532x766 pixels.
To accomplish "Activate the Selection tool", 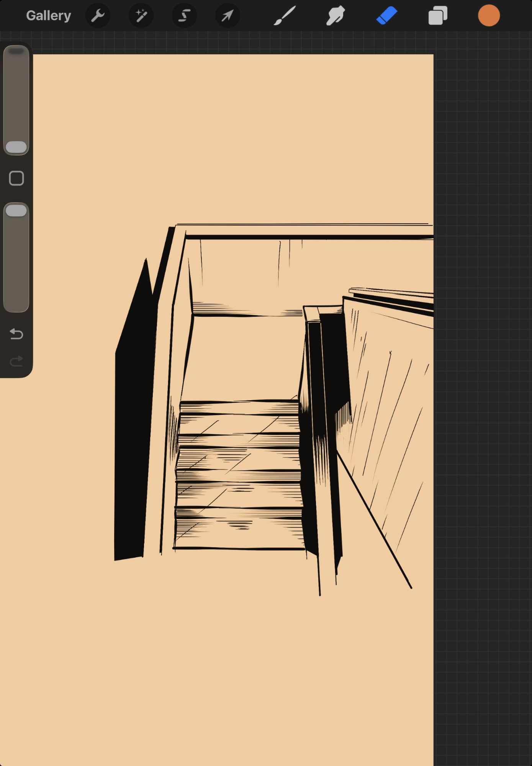I will pyautogui.click(x=184, y=16).
